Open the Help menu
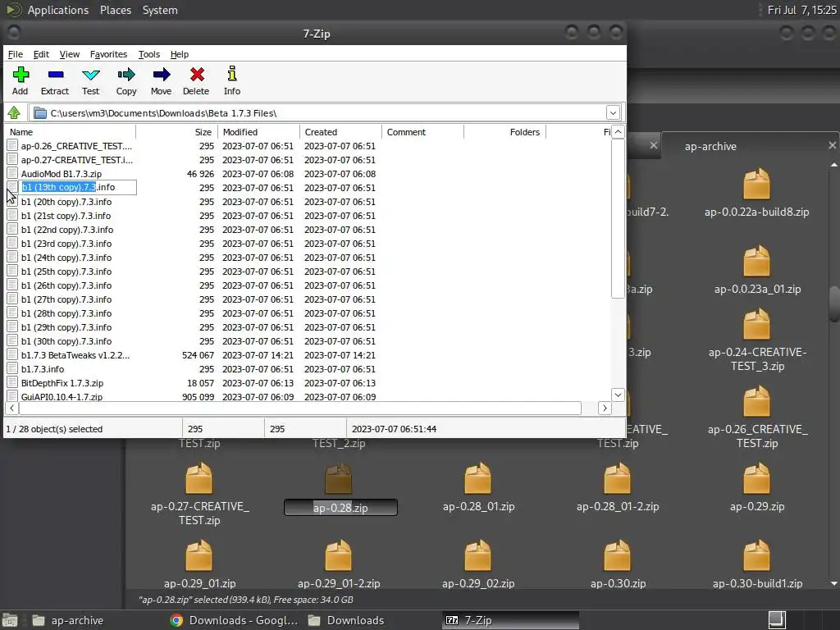This screenshot has width=840, height=630. click(x=180, y=54)
